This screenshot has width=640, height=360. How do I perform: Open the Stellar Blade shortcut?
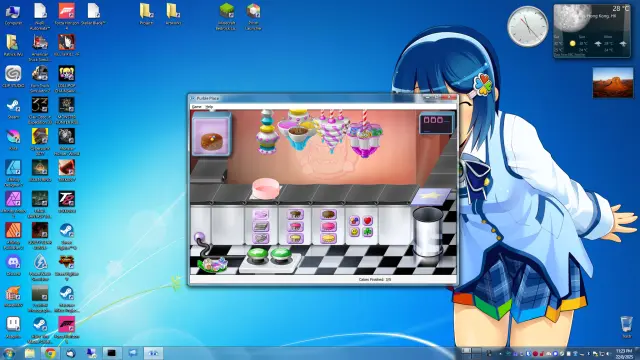[x=93, y=15]
